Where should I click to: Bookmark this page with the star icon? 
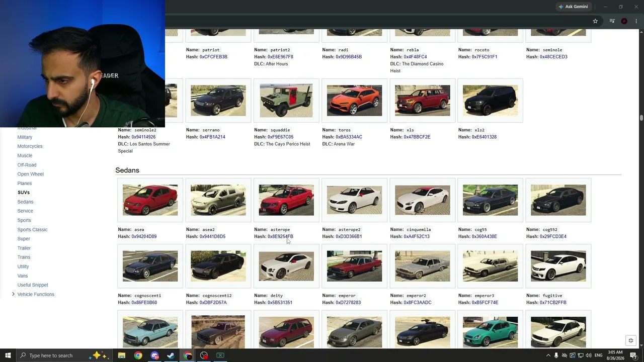pos(595,21)
